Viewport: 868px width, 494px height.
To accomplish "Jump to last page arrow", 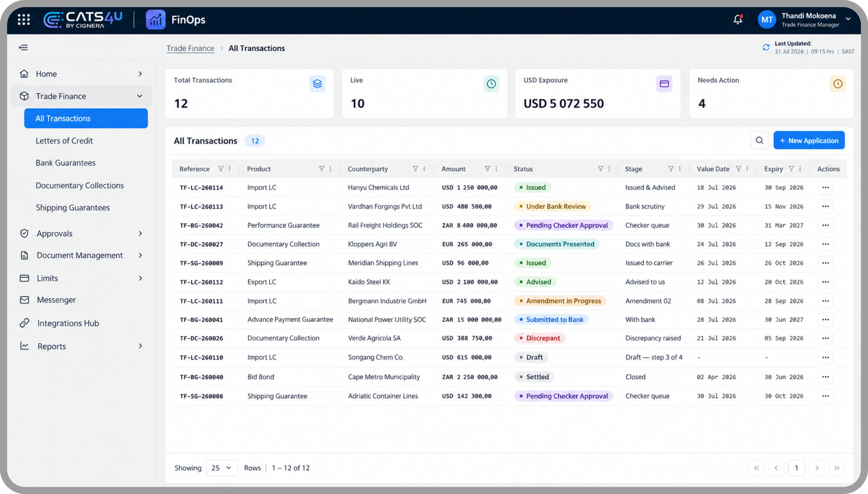I will (x=836, y=468).
